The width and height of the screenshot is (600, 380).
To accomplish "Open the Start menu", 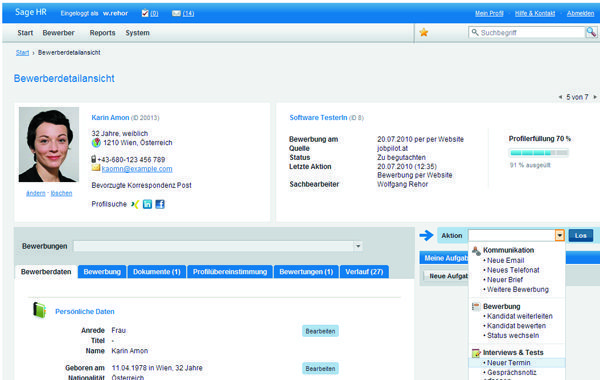I will click(x=25, y=33).
